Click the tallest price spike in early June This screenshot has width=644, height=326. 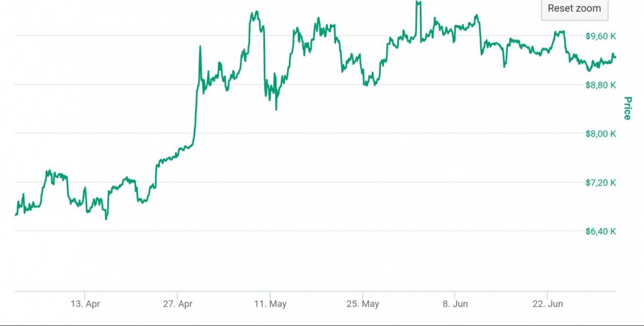418,3
